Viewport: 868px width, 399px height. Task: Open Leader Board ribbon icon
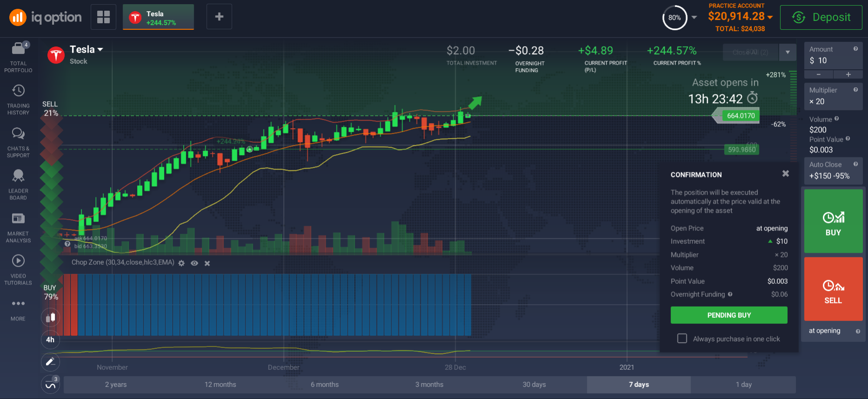click(x=18, y=176)
